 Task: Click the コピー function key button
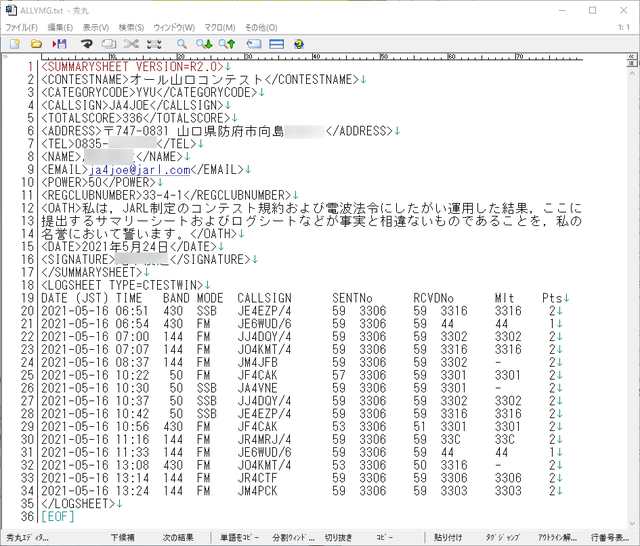click(384, 537)
